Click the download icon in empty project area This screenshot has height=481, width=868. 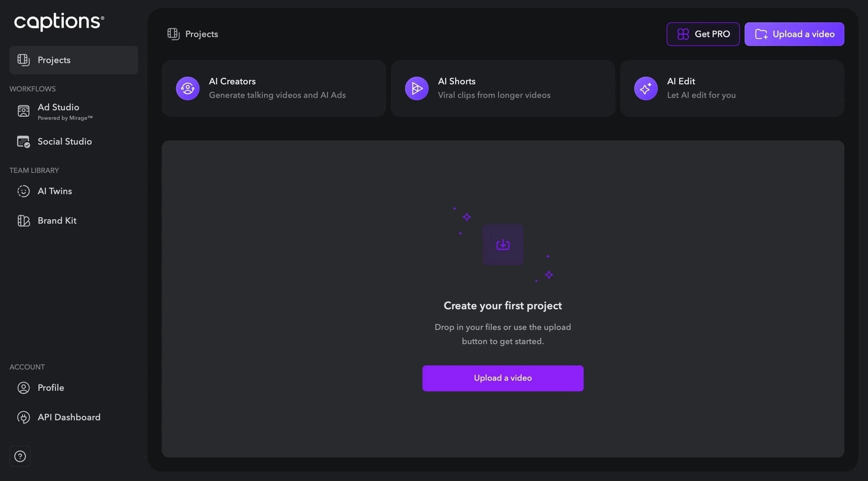point(503,245)
